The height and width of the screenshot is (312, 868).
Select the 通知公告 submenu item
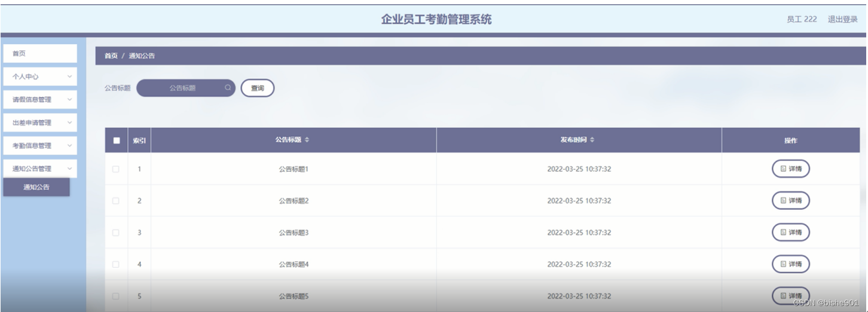36,187
